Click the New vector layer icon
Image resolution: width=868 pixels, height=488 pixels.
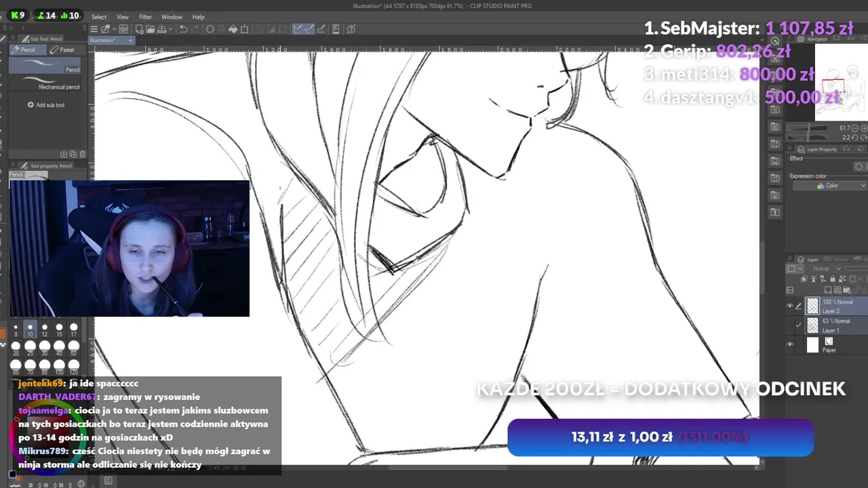(837, 290)
